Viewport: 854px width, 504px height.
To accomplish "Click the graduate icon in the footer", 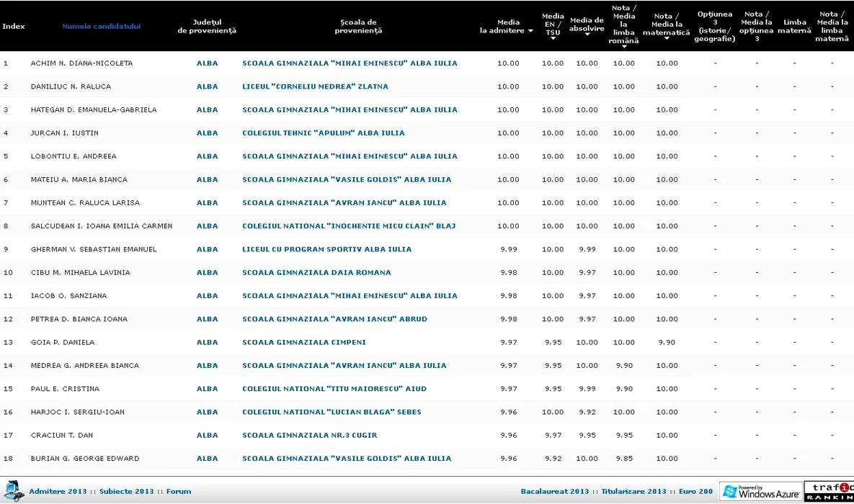I will click(13, 491).
